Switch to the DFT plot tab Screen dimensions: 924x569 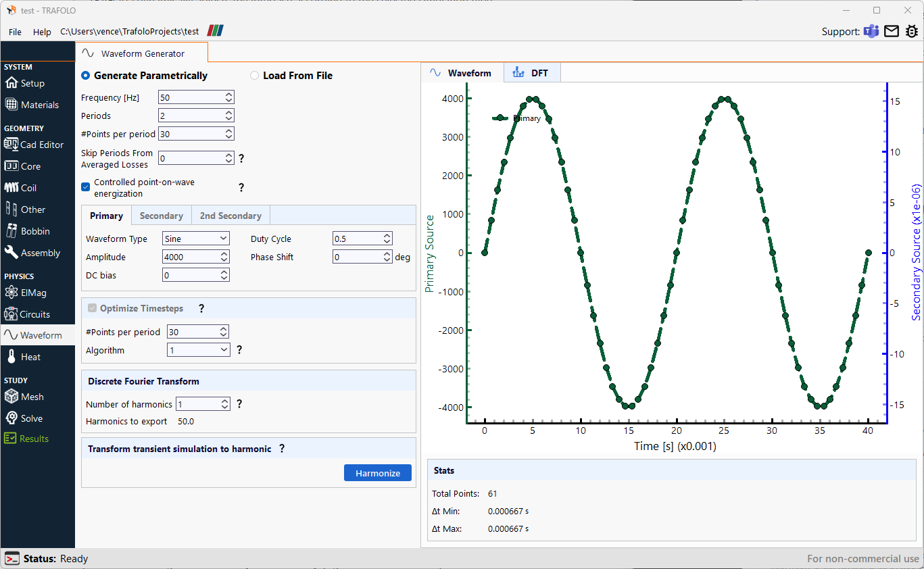click(531, 73)
